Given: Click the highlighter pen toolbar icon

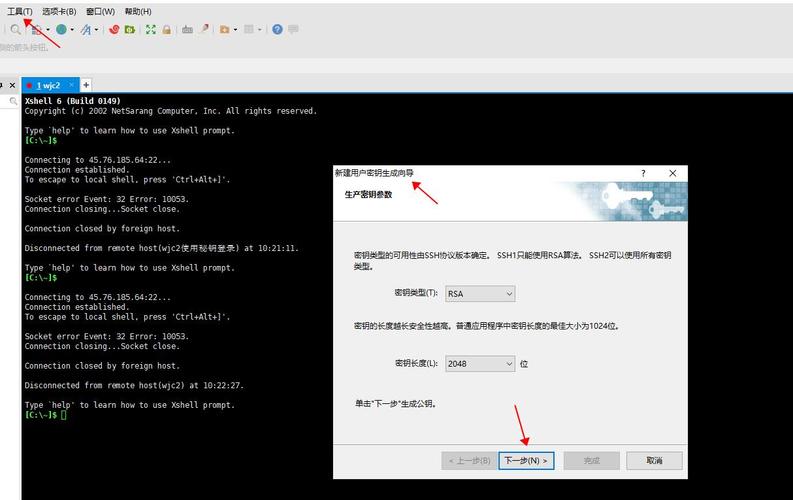Looking at the screenshot, I should coord(204,29).
